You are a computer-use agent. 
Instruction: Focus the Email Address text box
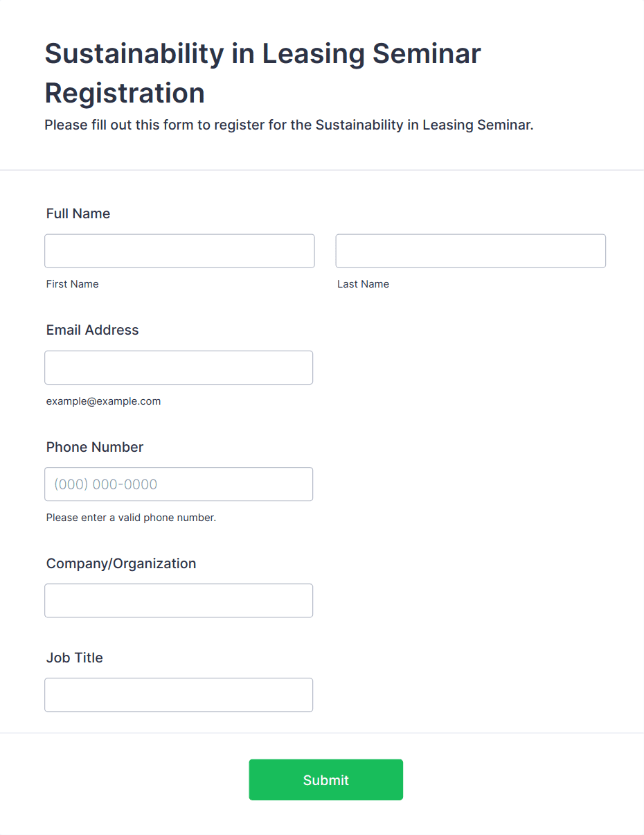[179, 367]
